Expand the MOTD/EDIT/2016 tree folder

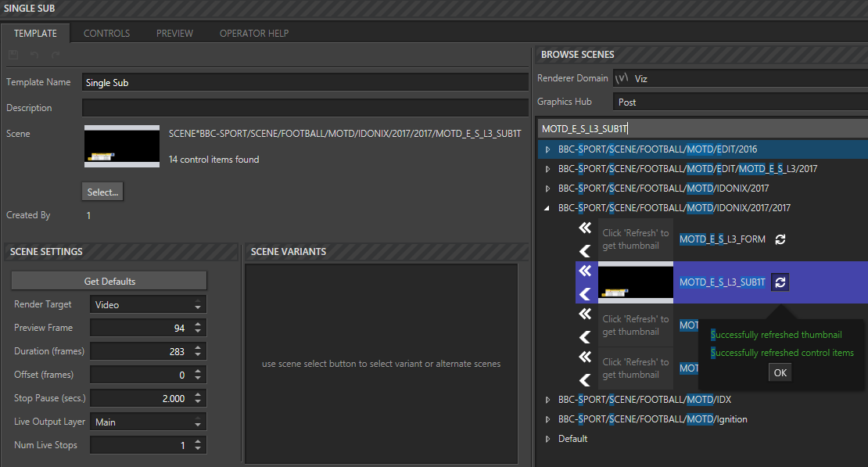[x=547, y=149]
